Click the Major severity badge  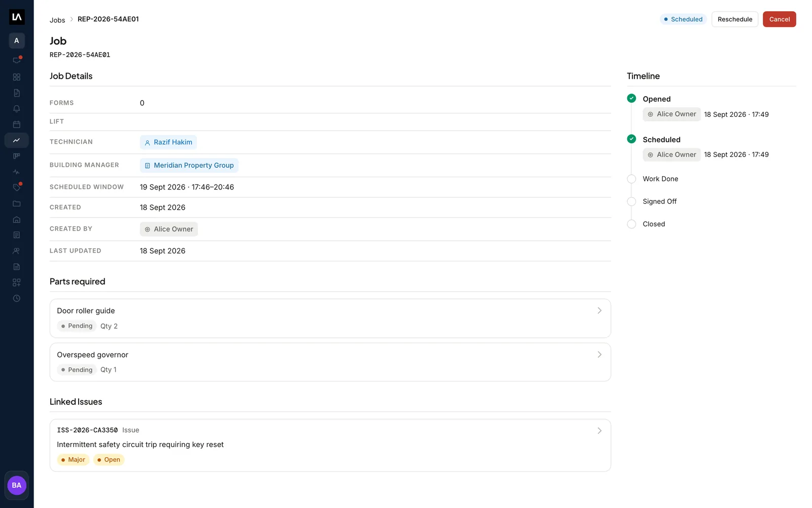click(x=73, y=460)
